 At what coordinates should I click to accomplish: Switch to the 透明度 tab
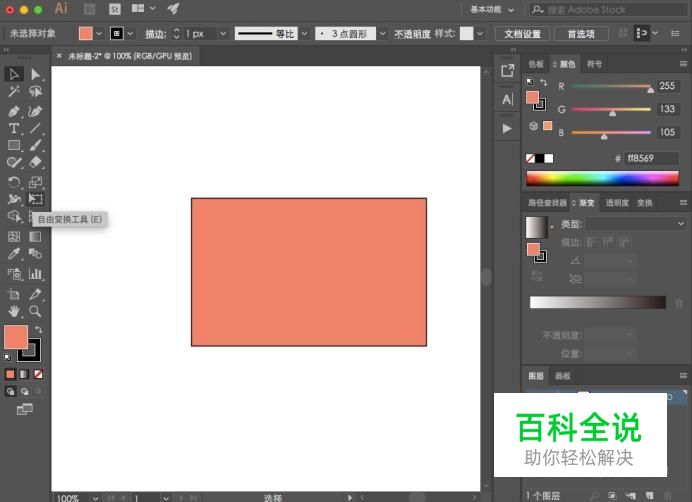point(617,203)
